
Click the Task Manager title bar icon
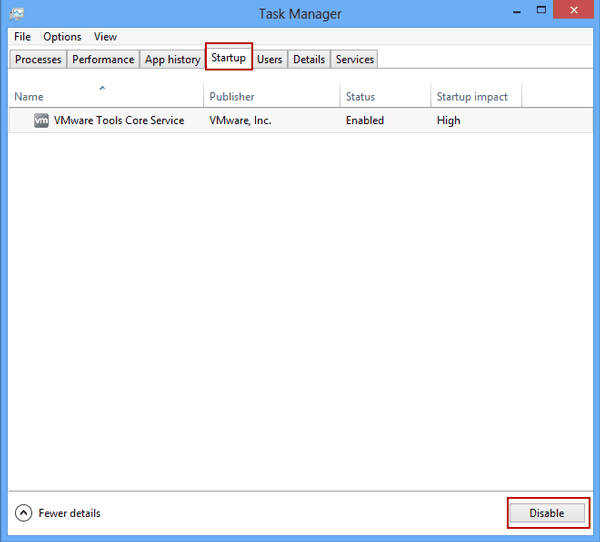17,14
